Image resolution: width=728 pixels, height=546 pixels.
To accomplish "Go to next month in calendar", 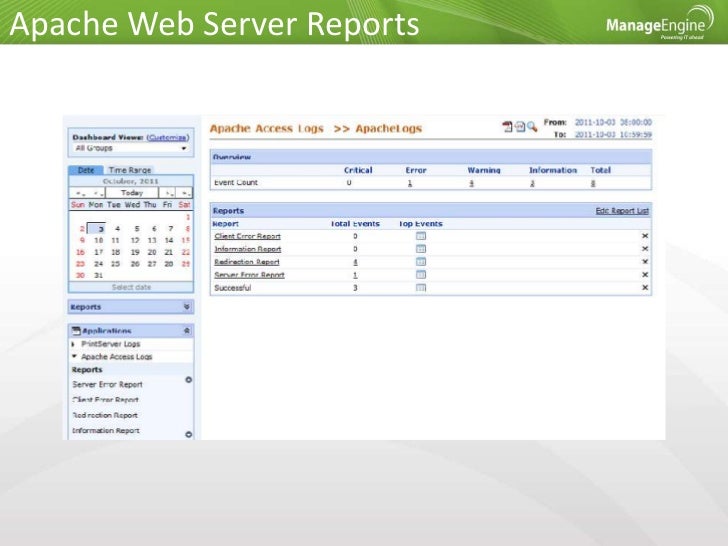I will point(168,193).
